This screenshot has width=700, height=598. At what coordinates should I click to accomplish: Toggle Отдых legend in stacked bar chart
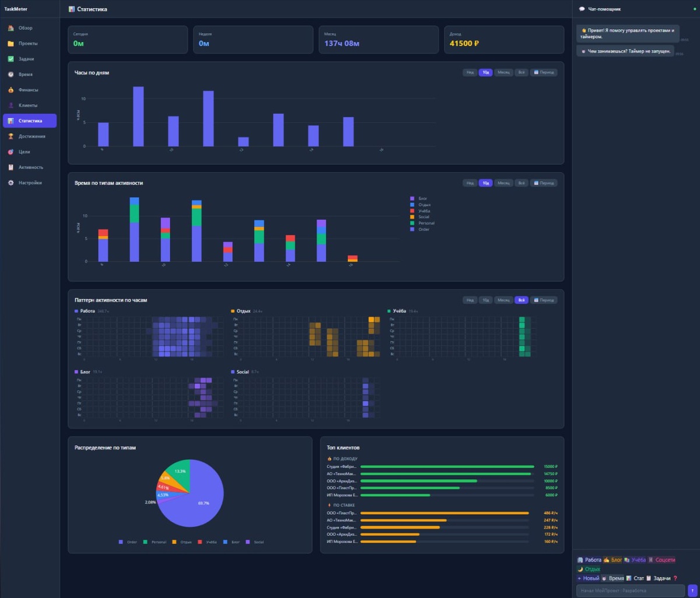420,205
